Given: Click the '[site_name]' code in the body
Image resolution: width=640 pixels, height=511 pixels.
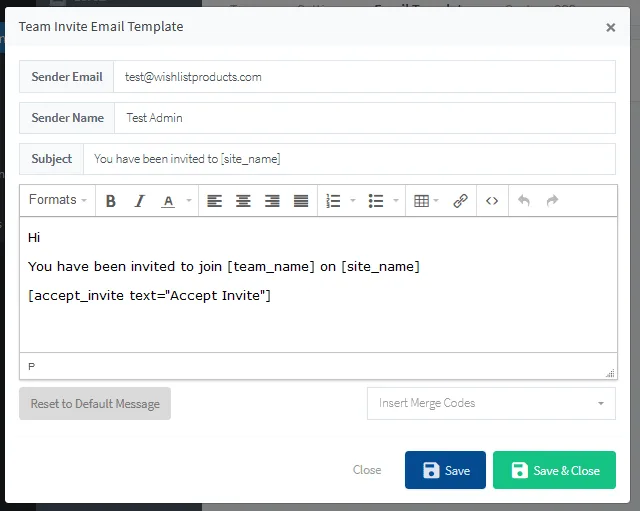Looking at the screenshot, I should point(380,267).
